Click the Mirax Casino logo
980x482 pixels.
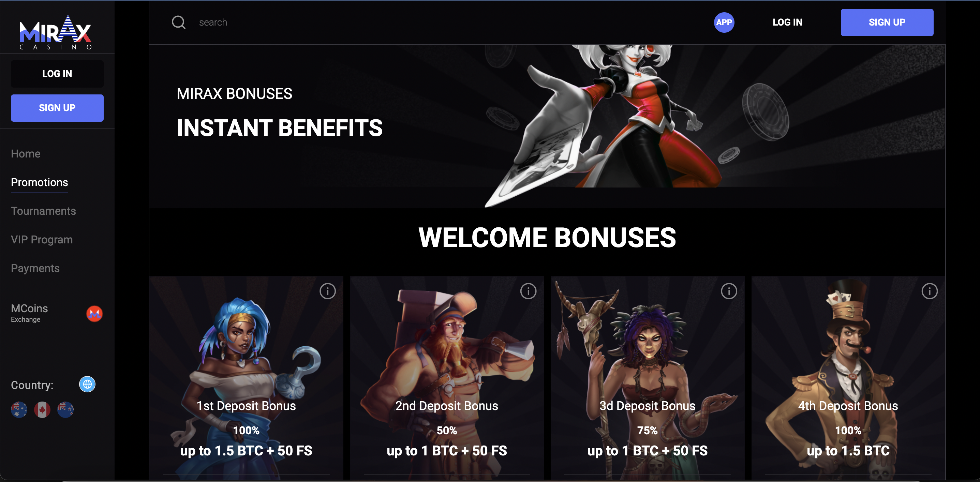56,32
